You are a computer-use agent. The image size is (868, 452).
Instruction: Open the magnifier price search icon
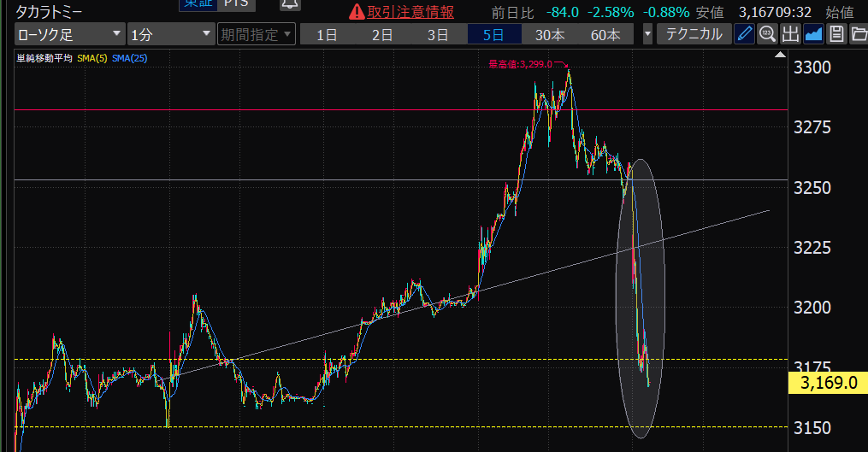pyautogui.click(x=767, y=35)
